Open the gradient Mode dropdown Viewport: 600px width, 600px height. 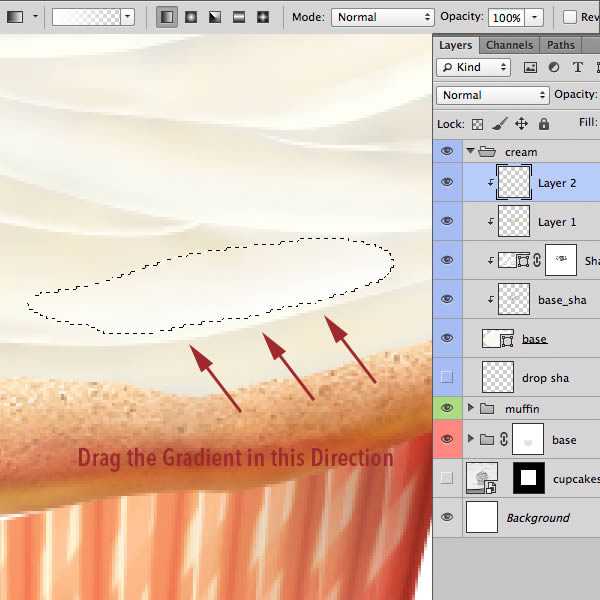pos(382,17)
